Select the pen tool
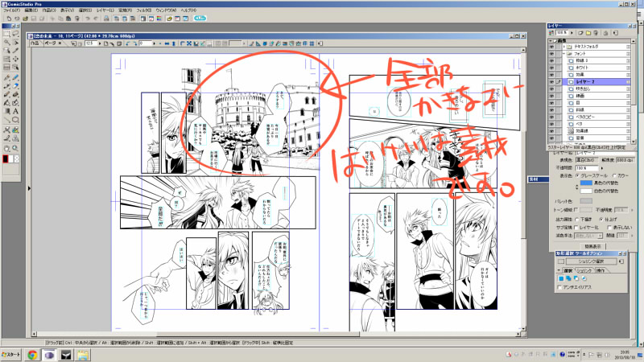644x362 pixels. (7, 77)
